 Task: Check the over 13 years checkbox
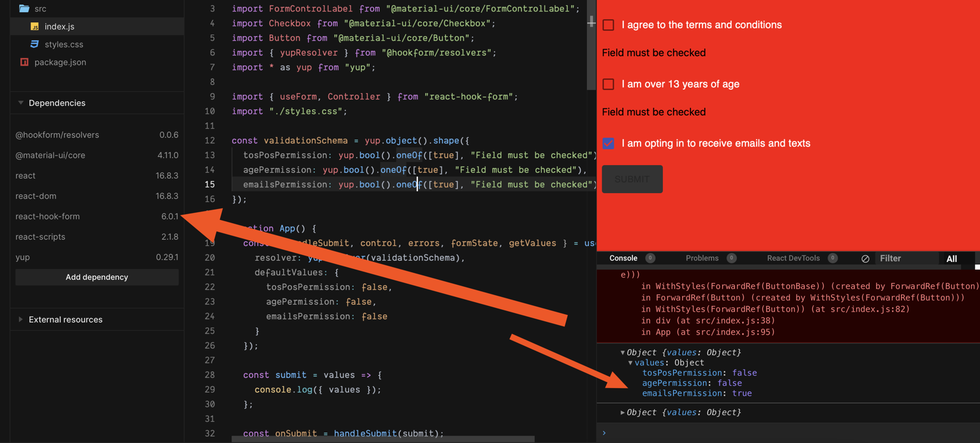pyautogui.click(x=608, y=84)
